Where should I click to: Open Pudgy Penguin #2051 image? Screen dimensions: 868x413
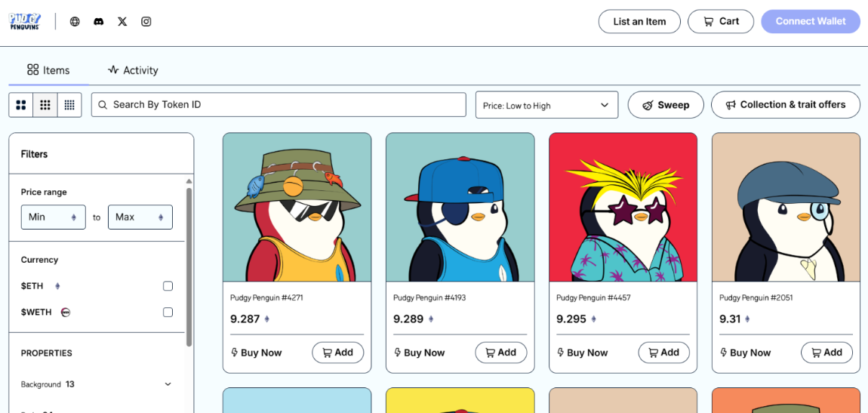tap(786, 207)
